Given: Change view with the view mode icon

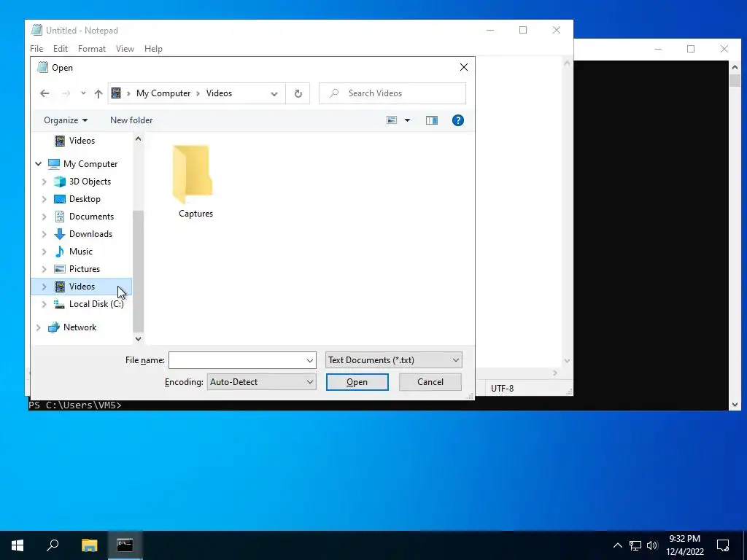Looking at the screenshot, I should 392,120.
